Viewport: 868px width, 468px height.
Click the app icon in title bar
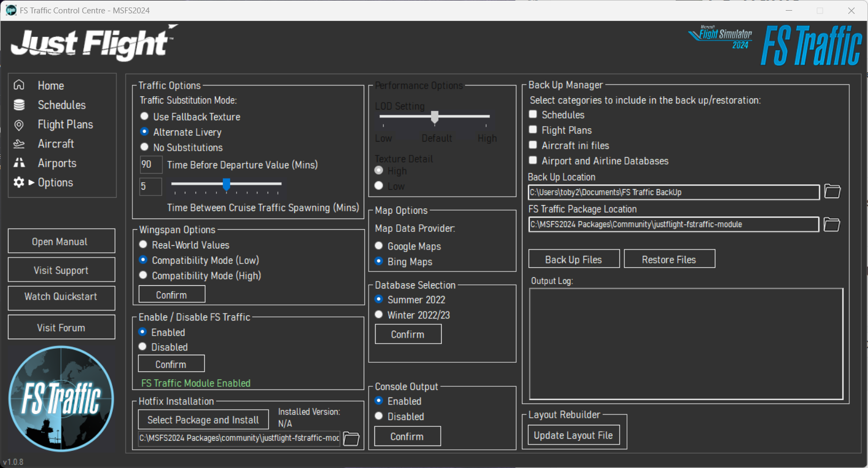point(11,10)
